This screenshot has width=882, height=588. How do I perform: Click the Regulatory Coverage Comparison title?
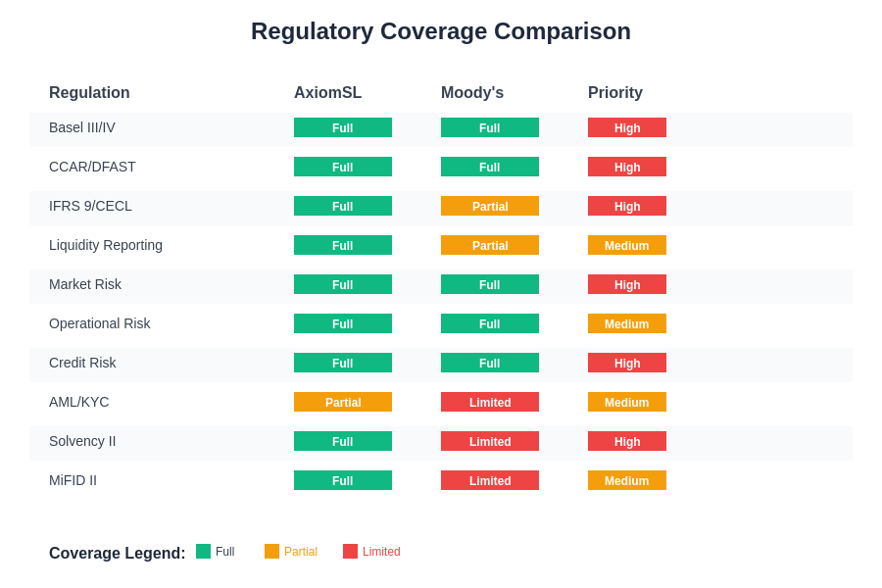[x=441, y=31]
